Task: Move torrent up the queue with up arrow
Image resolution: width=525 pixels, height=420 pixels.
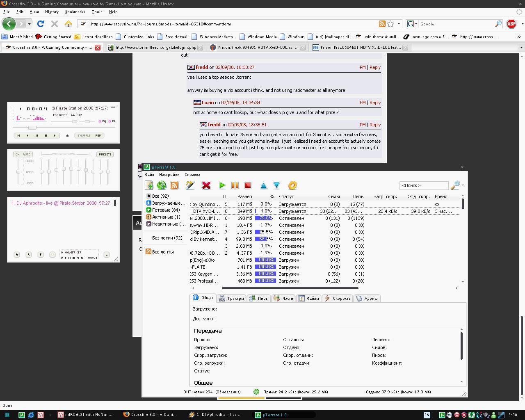Action: [x=264, y=185]
